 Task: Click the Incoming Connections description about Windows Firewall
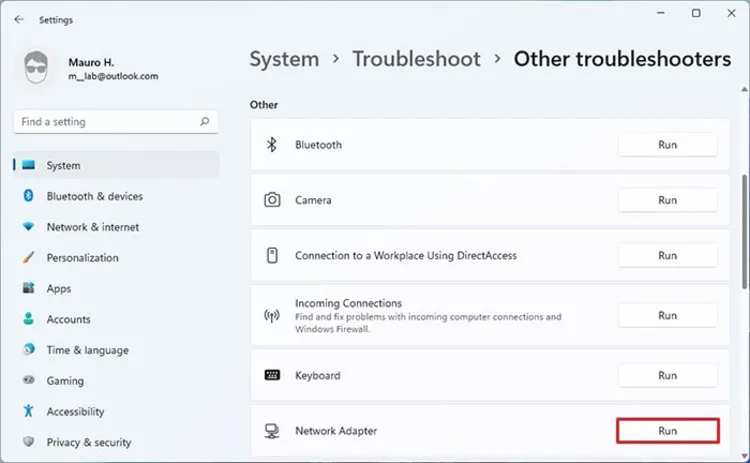(428, 323)
